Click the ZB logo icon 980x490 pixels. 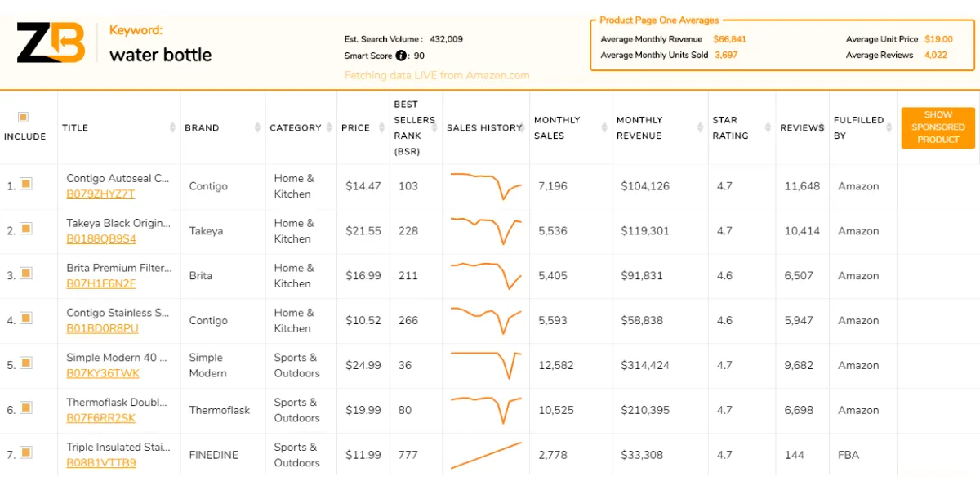51,43
